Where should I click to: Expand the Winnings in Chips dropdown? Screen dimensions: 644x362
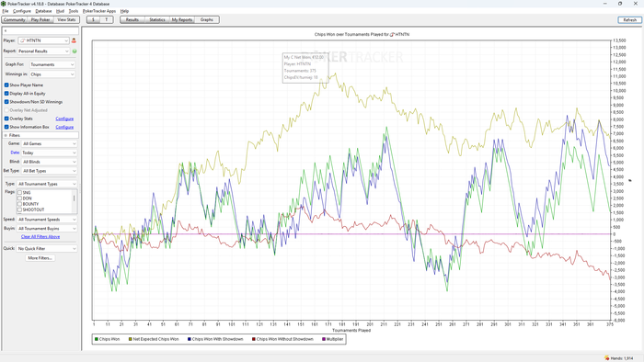tap(52, 74)
